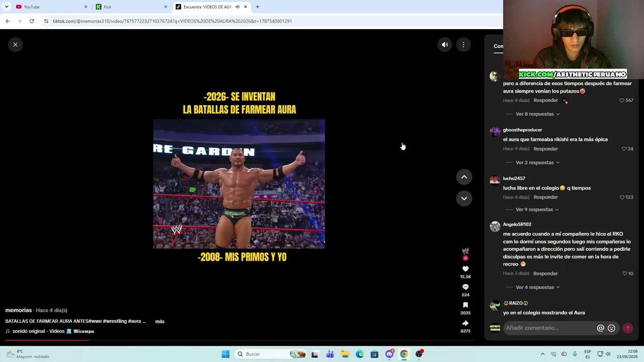
Task: Open a new browser tab
Action: coord(258,7)
